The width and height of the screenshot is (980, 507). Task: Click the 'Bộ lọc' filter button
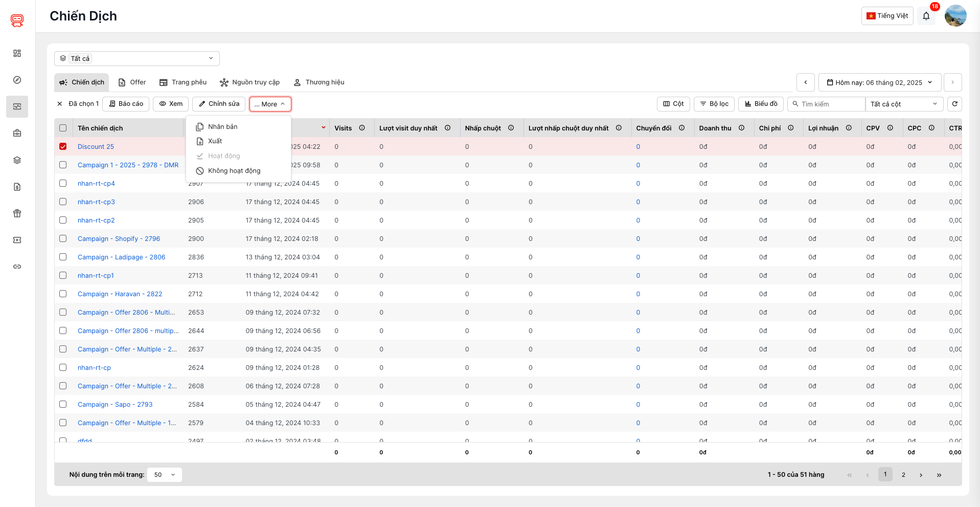(714, 104)
